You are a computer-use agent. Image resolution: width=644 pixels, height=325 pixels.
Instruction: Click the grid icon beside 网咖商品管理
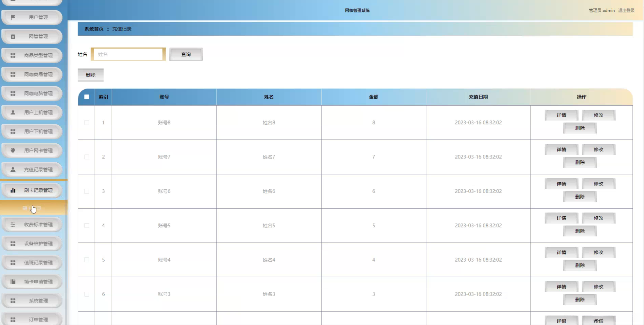pos(13,74)
